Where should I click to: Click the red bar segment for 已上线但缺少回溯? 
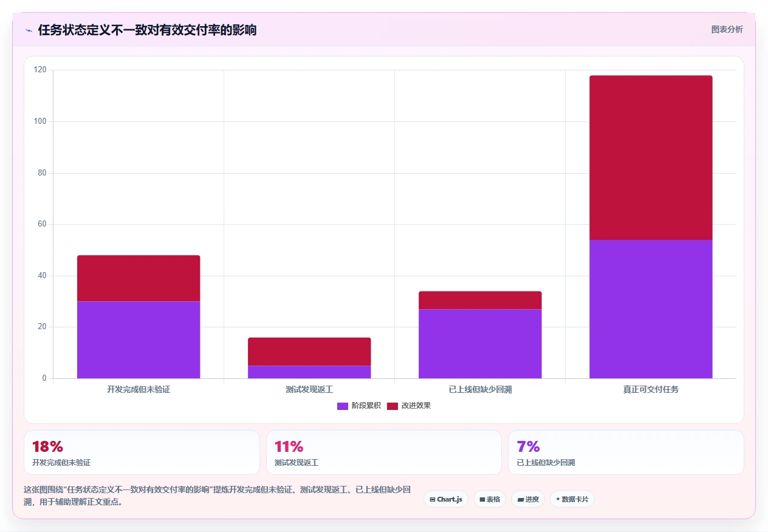(x=480, y=300)
